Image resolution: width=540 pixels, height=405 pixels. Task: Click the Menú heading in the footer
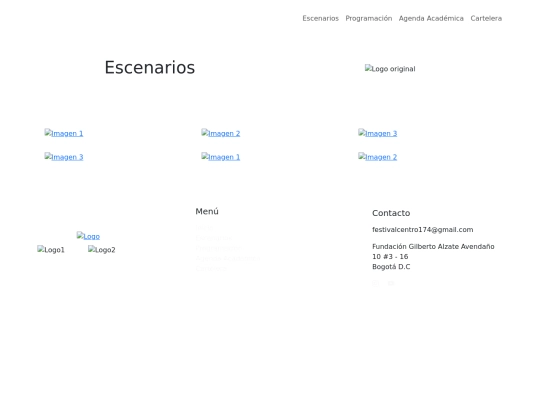(207, 211)
